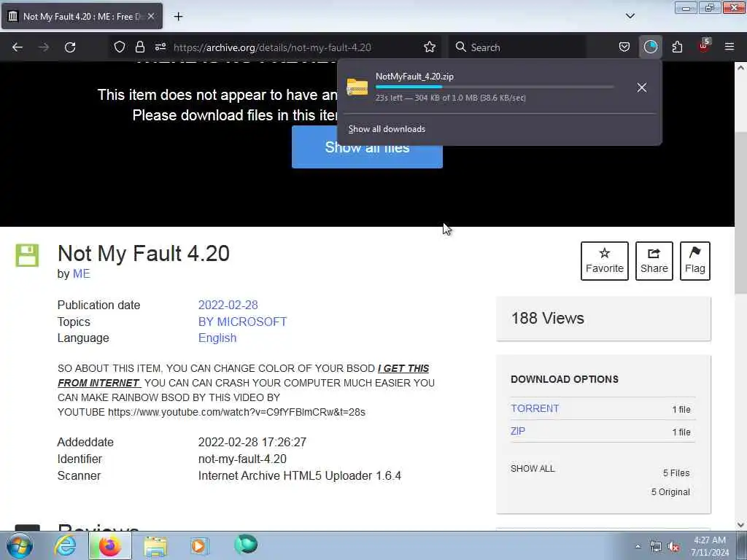Open the Share button
The image size is (747, 560).
(654, 261)
